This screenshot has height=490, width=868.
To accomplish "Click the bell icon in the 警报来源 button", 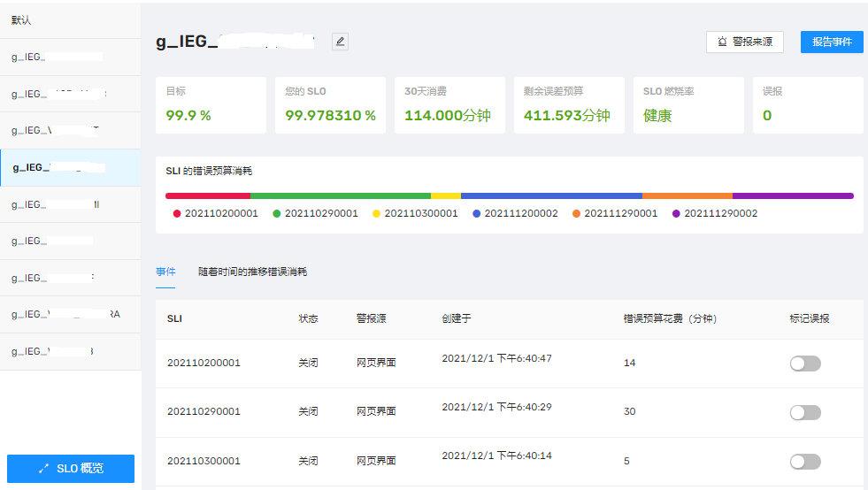I will [722, 42].
